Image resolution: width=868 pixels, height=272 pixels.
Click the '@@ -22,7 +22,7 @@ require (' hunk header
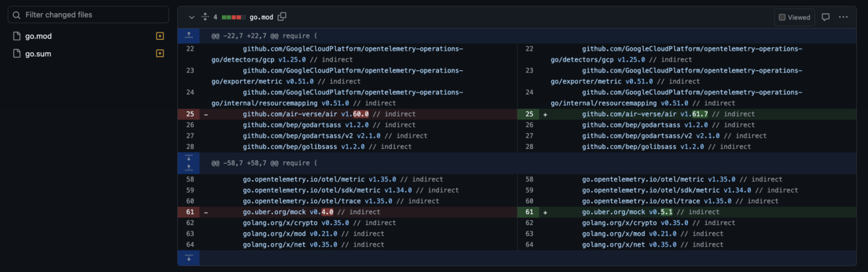(x=264, y=35)
